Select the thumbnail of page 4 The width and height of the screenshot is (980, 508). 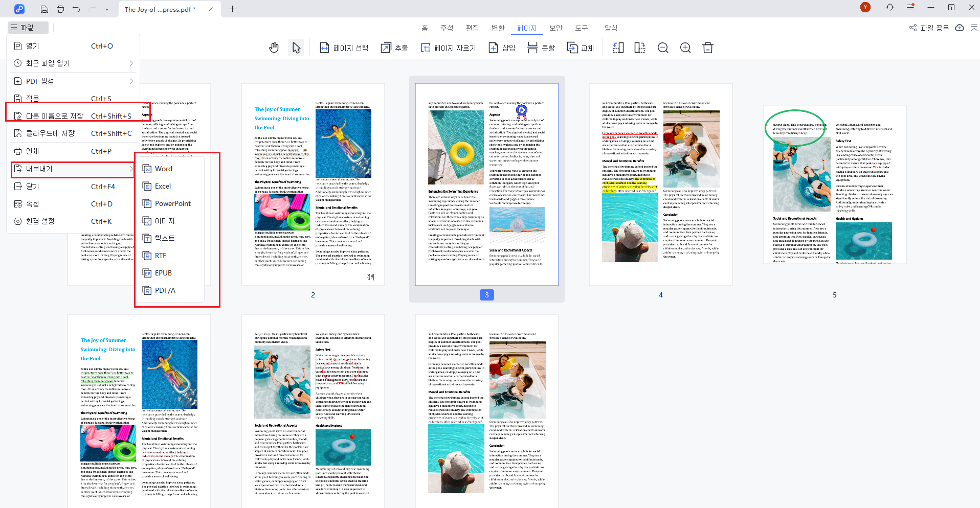point(660,184)
